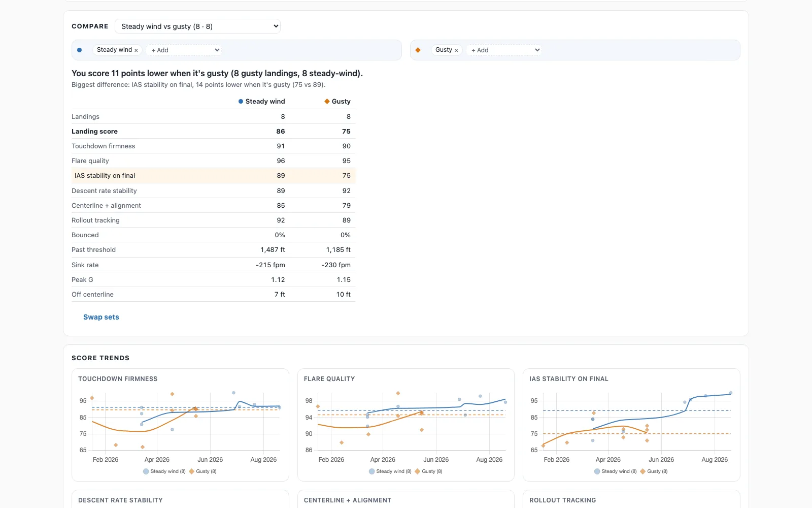812x508 pixels.
Task: Click the highlighted IAS stability on final row
Action: coord(214,176)
